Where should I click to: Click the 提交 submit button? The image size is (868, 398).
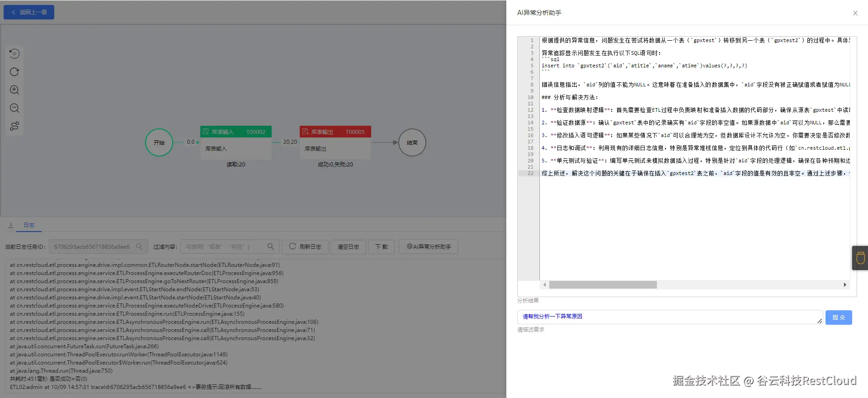(x=839, y=317)
